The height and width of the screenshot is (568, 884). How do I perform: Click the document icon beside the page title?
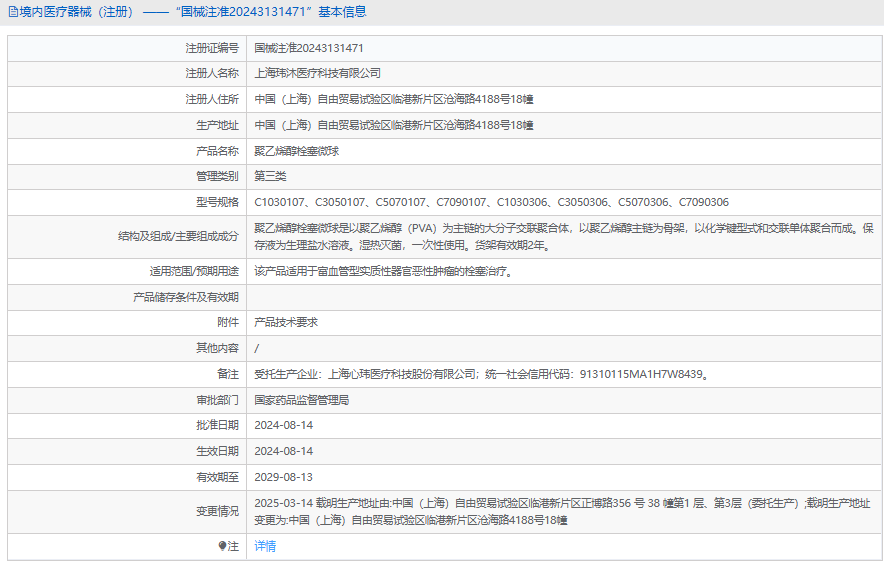click(x=12, y=12)
